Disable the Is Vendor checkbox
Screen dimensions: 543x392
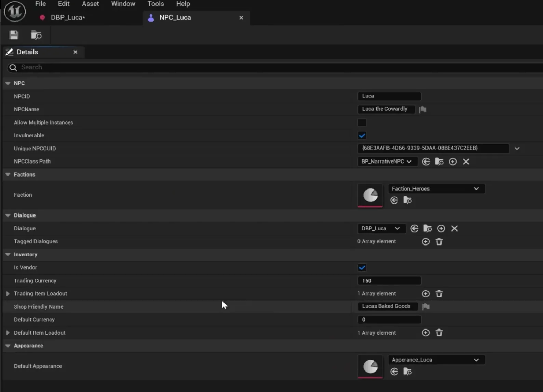coord(362,268)
